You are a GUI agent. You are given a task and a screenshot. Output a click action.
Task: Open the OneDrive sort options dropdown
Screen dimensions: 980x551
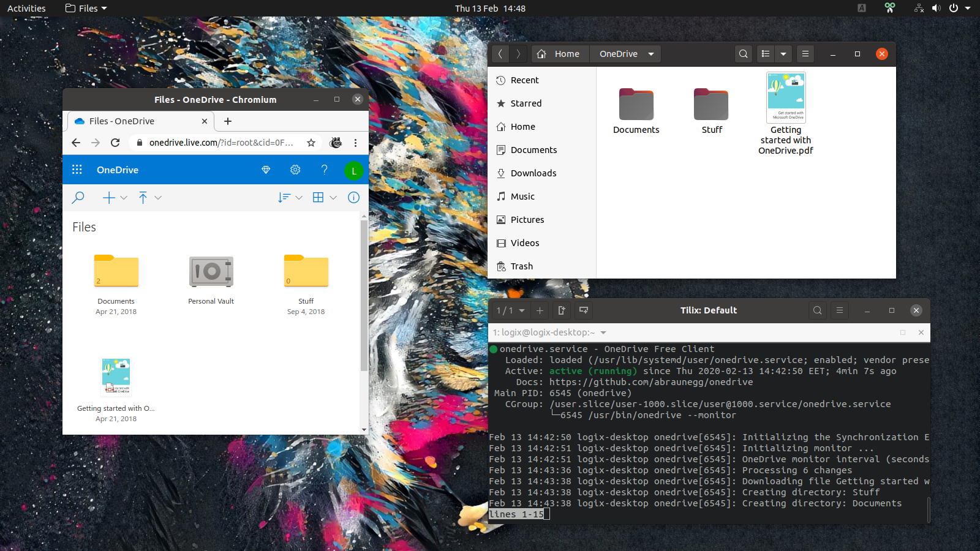click(290, 197)
